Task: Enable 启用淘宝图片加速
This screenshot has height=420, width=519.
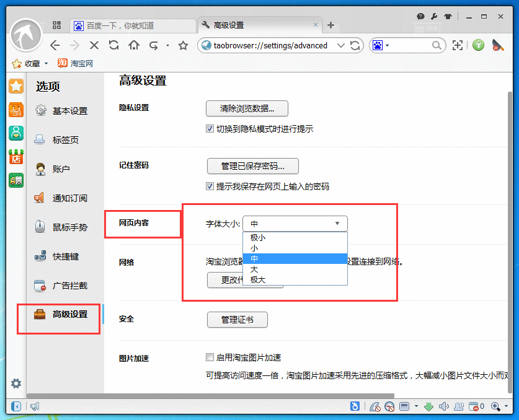Action: point(210,357)
